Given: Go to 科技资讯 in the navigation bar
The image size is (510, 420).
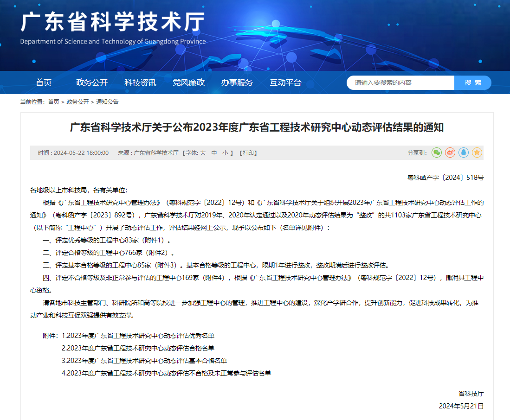Looking at the screenshot, I should (x=140, y=83).
